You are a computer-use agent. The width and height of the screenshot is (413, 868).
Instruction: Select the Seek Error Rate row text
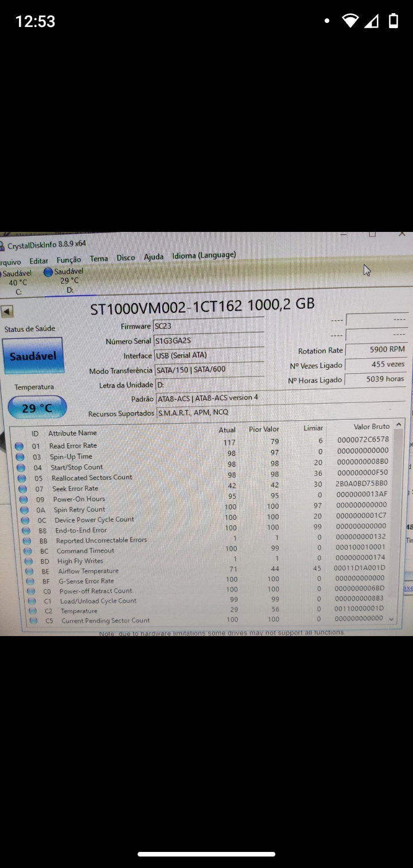[75, 489]
